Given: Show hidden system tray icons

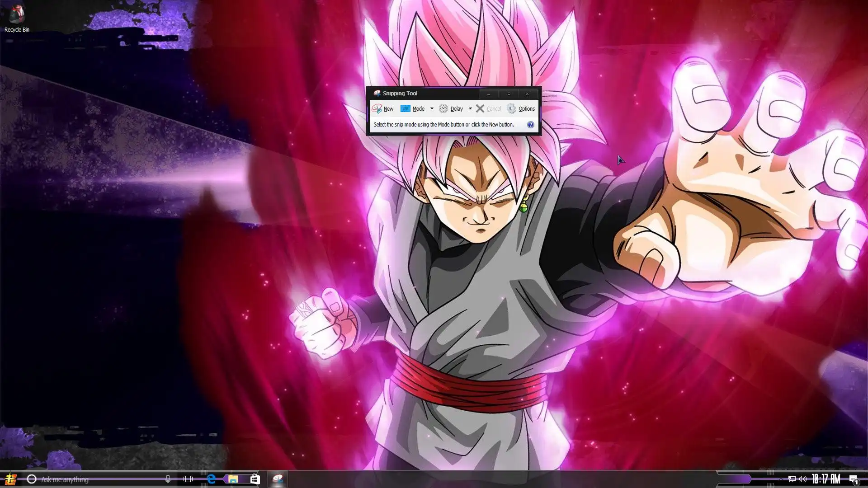Looking at the screenshot, I should click(781, 479).
